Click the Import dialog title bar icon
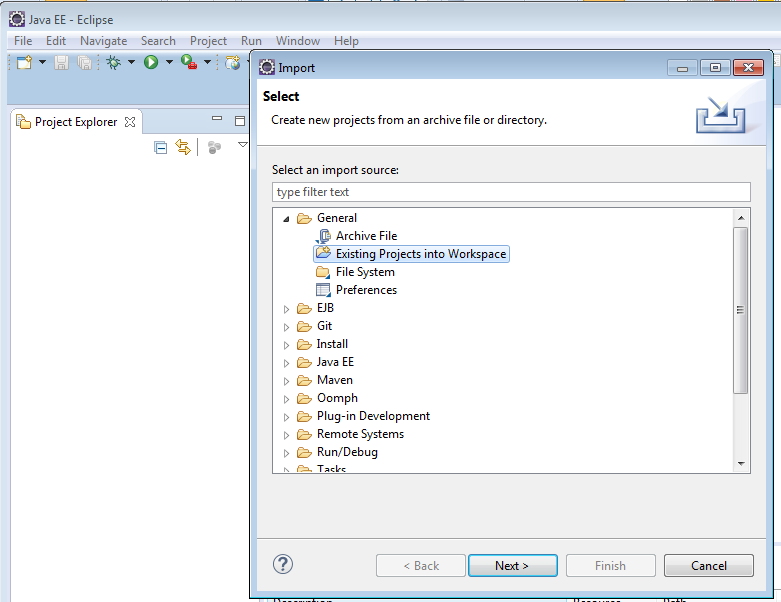Viewport: 781px width, 602px height. click(x=267, y=67)
